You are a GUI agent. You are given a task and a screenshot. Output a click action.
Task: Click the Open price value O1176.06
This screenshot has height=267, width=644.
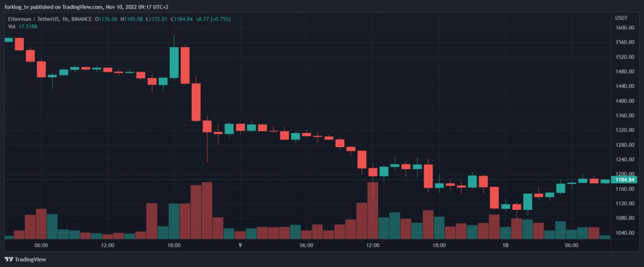[x=108, y=19]
